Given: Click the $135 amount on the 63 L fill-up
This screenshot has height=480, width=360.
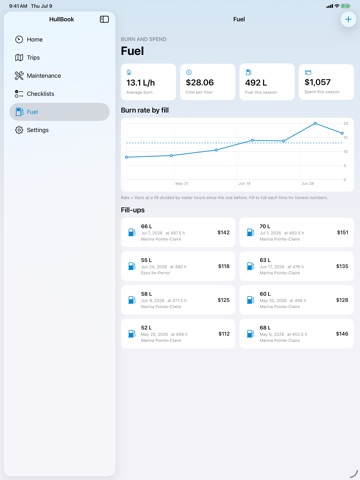Looking at the screenshot, I should (342, 266).
